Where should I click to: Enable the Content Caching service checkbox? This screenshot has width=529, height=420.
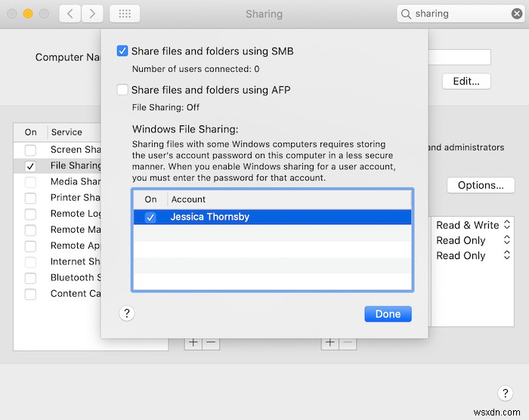pyautogui.click(x=30, y=294)
